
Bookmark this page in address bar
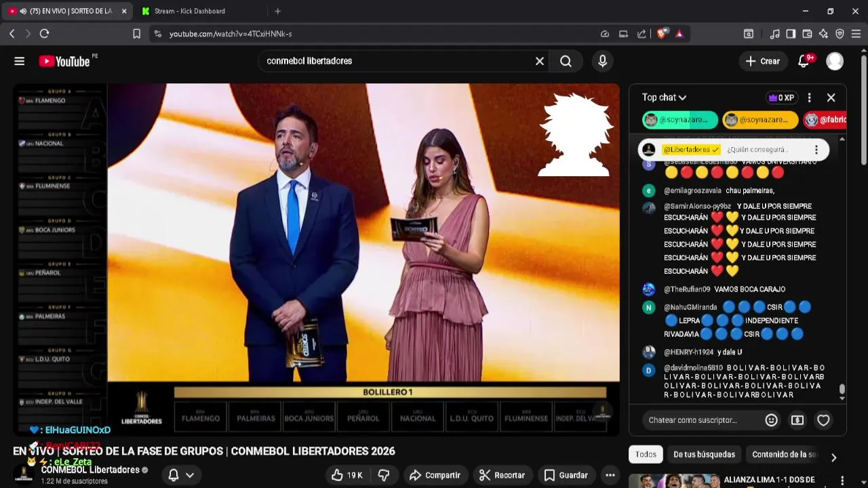pos(136,33)
